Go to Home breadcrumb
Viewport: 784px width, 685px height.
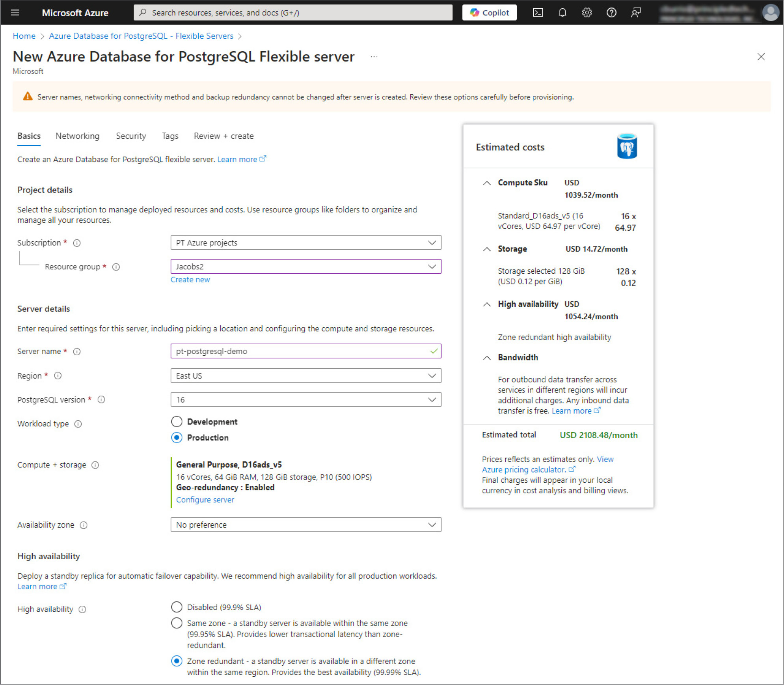coord(24,36)
